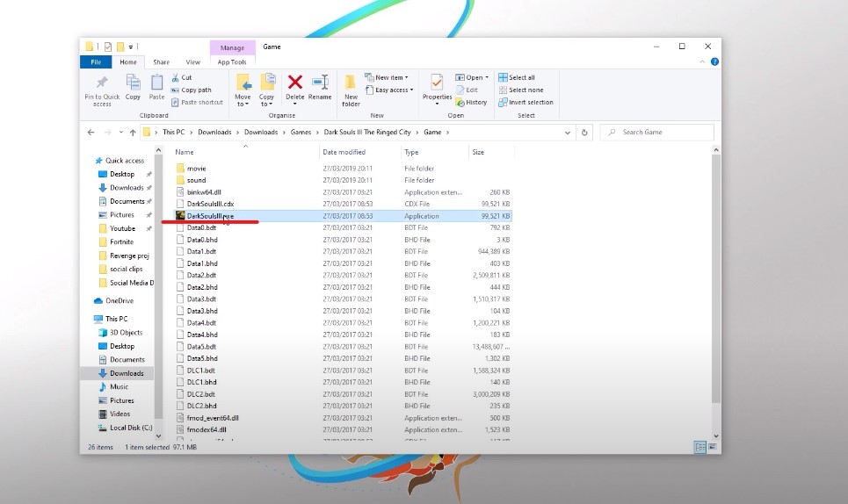
Task: Click Select all in the ribbon
Action: (517, 77)
